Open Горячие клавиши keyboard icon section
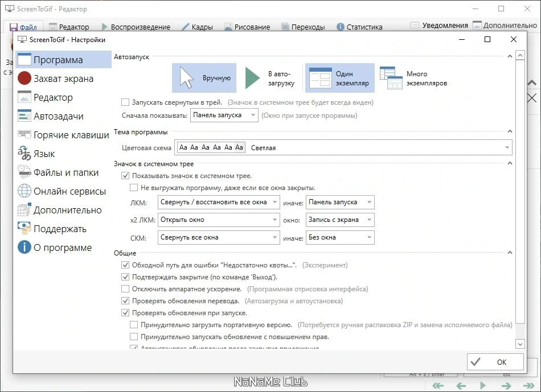Image resolution: width=541 pixels, height=392 pixels. point(24,134)
